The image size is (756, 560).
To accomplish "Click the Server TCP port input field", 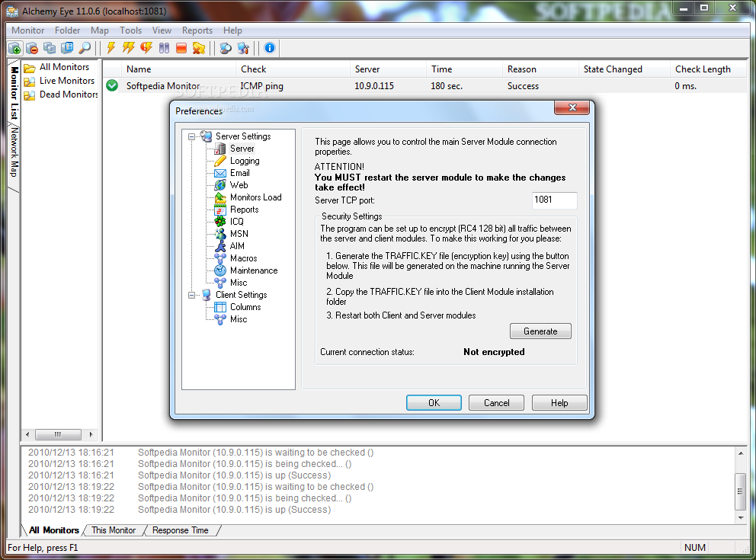I will pyautogui.click(x=555, y=200).
